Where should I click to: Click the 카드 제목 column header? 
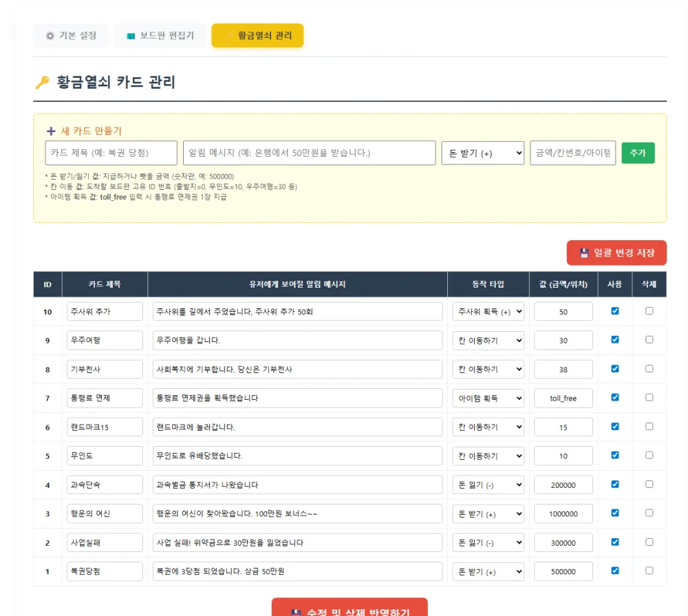(105, 284)
